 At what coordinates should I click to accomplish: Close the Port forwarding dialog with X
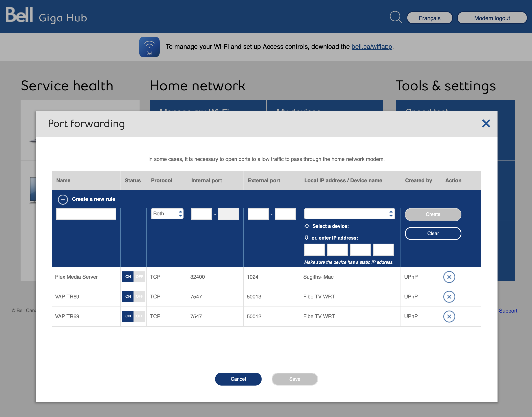coord(486,124)
